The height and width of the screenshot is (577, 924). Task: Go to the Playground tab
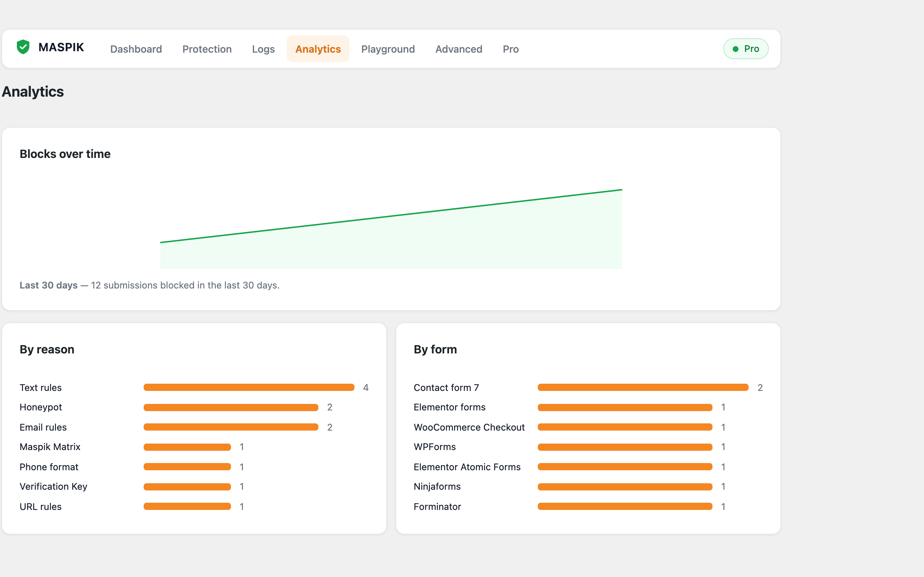tap(388, 49)
